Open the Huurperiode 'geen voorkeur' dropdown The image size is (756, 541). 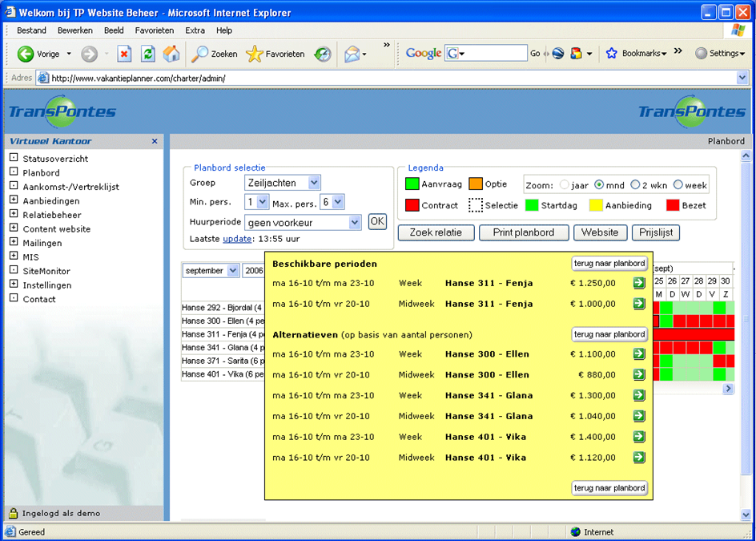point(356,223)
